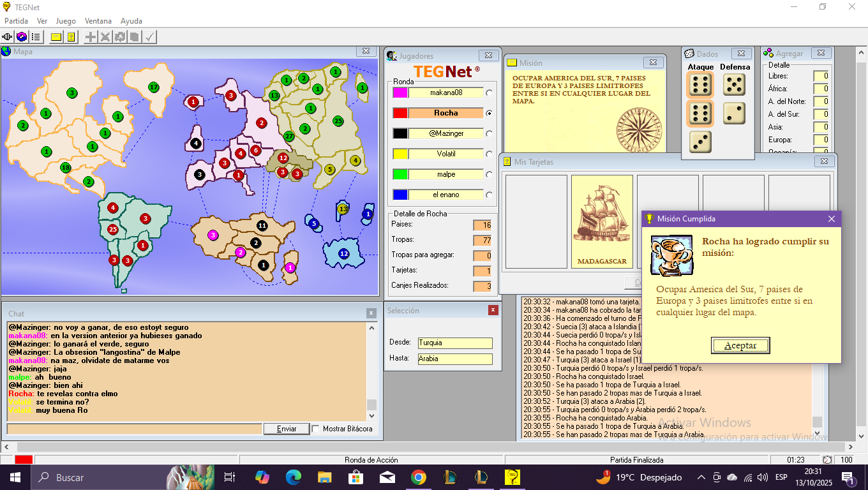Select the makana08 player radio button
Image resolution: width=868 pixels, height=490 pixels.
(490, 93)
